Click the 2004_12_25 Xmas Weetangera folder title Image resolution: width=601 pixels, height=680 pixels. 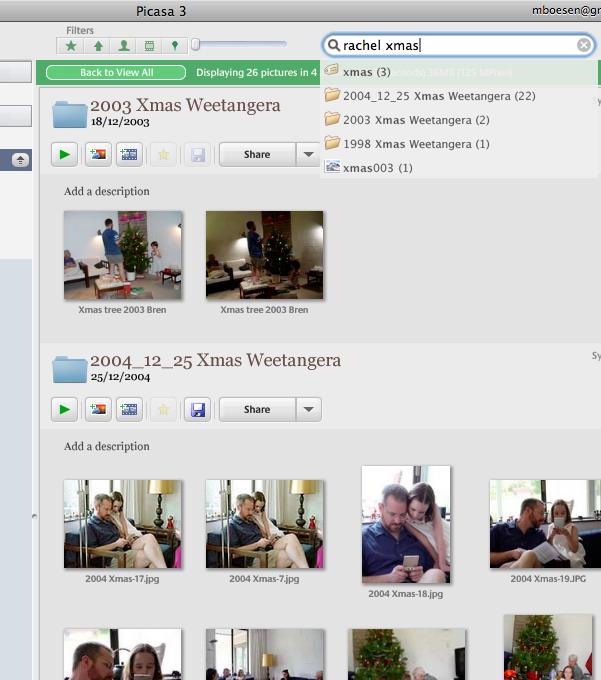click(216, 360)
